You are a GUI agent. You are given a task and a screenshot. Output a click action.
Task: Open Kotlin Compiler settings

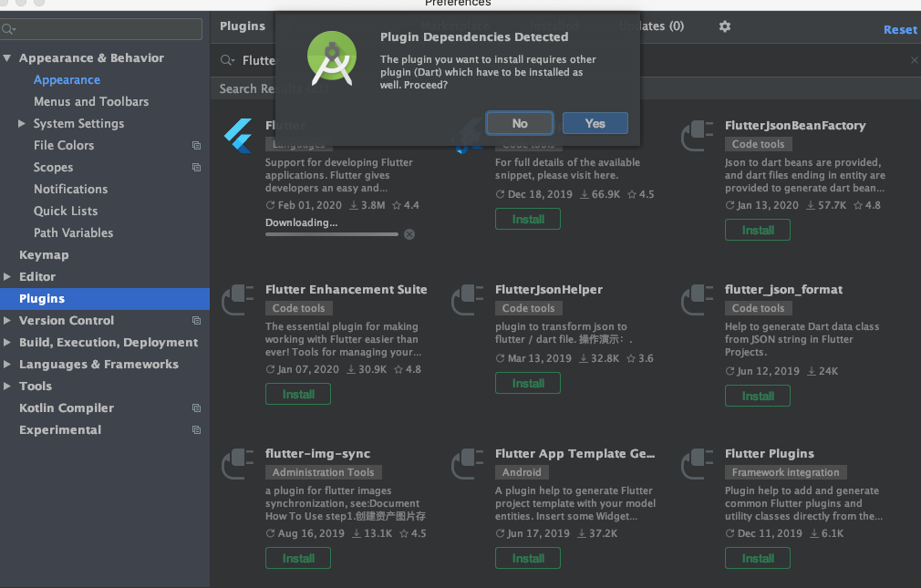(67, 408)
